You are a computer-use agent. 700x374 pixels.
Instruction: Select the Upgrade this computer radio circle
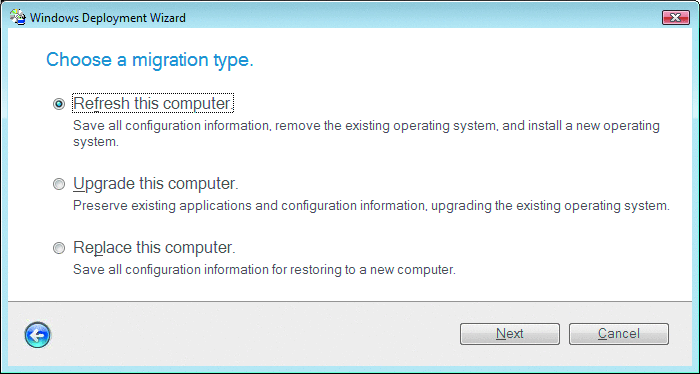click(59, 184)
